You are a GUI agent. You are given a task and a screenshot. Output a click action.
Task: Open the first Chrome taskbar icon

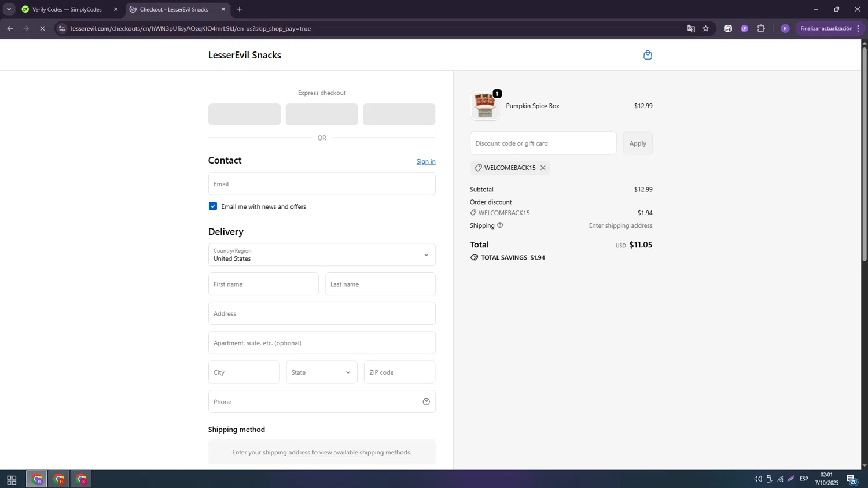37,479
